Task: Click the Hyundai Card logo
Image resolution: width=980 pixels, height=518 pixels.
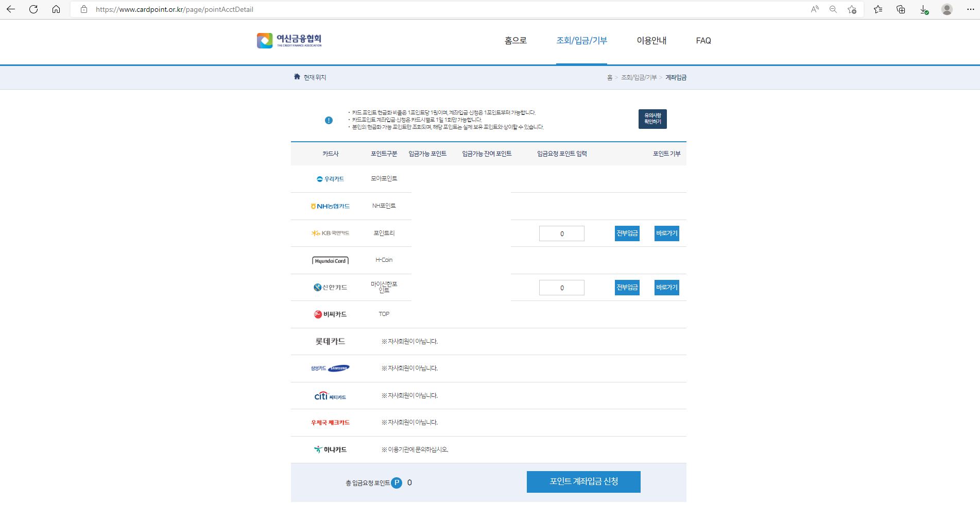Action: coord(330,260)
